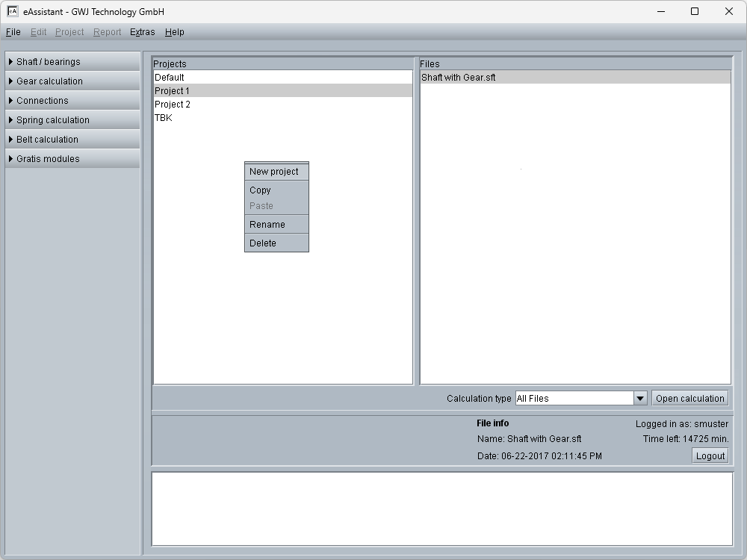
Task: Expand the Belt calculation section
Action: [72, 140]
